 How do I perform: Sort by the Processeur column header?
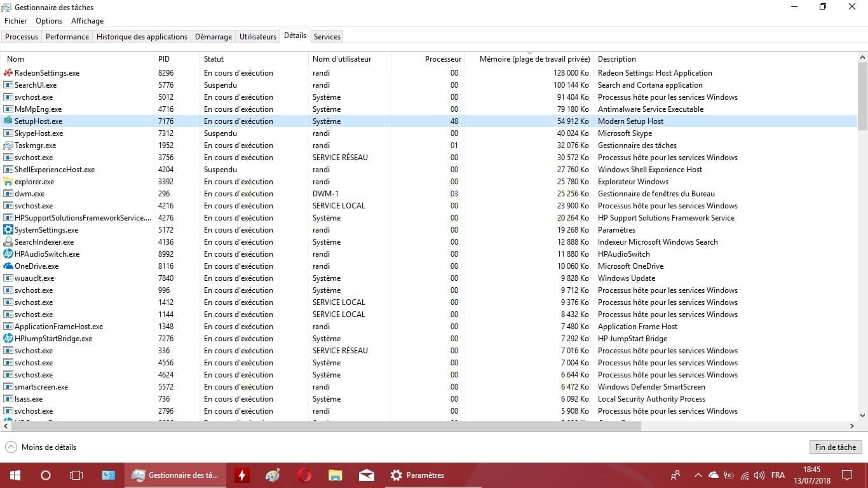pos(428,59)
